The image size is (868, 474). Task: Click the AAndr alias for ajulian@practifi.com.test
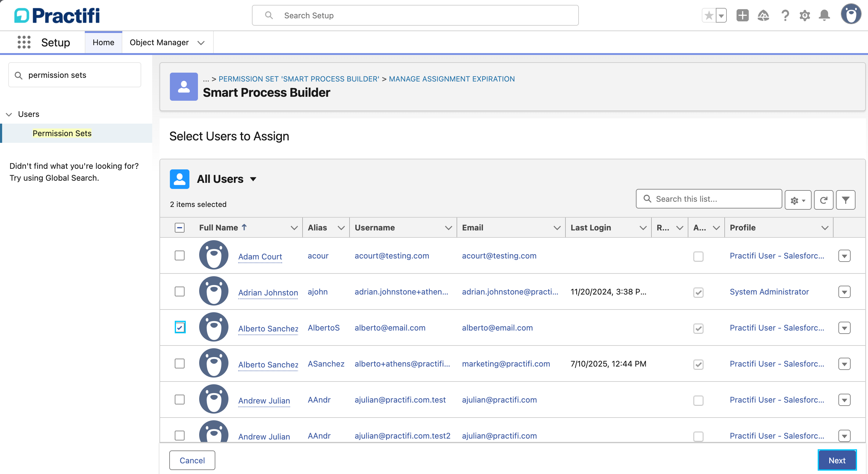(x=319, y=400)
